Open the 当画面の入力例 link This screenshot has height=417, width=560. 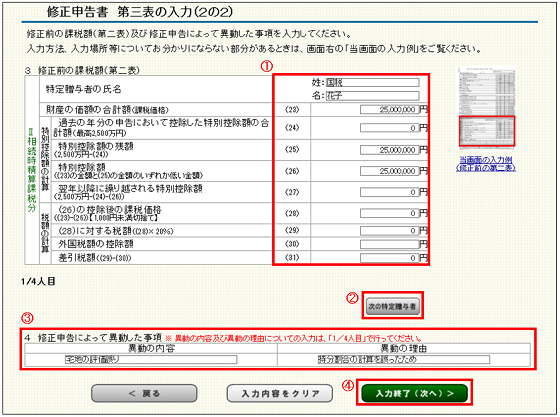tap(486, 160)
